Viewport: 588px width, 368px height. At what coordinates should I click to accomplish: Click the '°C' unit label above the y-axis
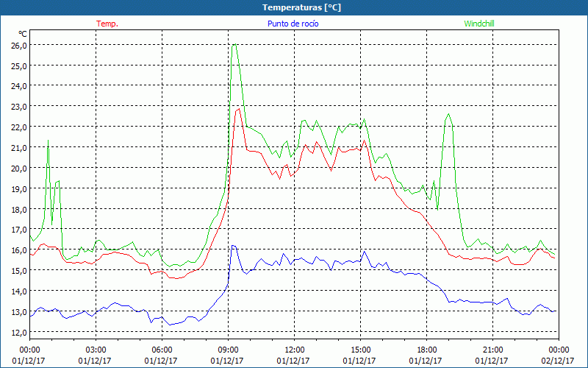click(x=23, y=34)
